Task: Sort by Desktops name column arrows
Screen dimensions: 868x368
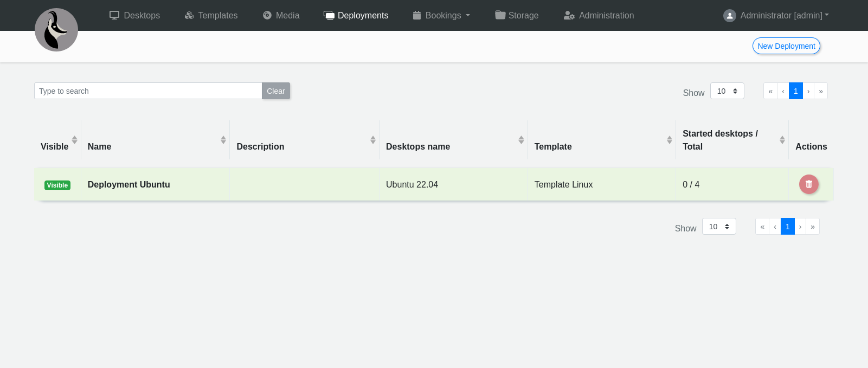Action: pos(521,140)
